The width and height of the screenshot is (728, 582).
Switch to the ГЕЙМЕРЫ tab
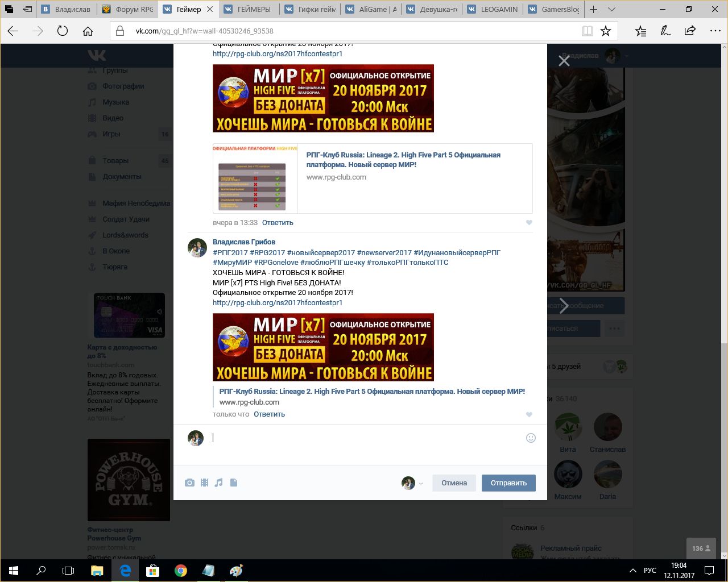tap(249, 10)
